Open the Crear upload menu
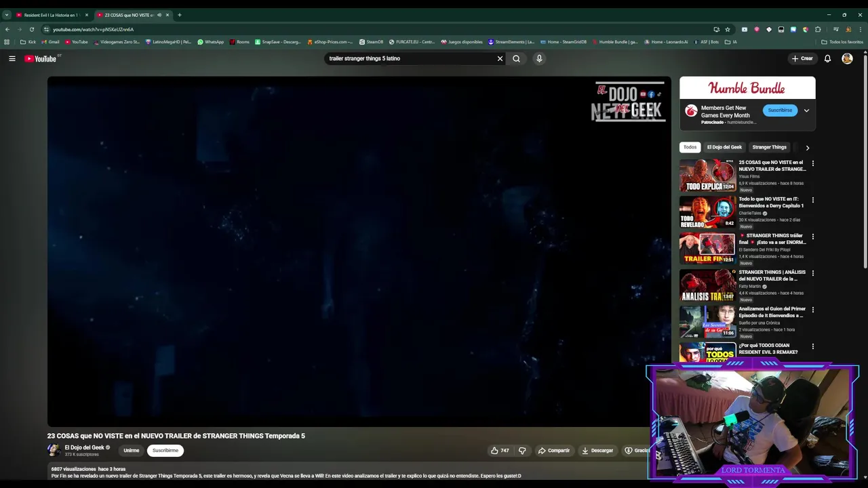Viewport: 868px width, 488px height. [x=802, y=59]
